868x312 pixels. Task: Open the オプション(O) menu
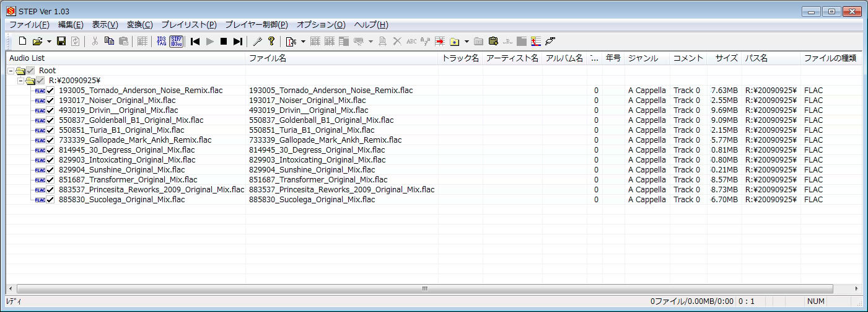[321, 25]
